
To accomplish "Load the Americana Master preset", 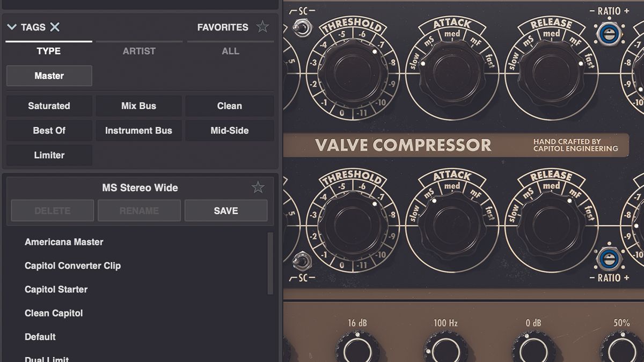I will tap(63, 242).
